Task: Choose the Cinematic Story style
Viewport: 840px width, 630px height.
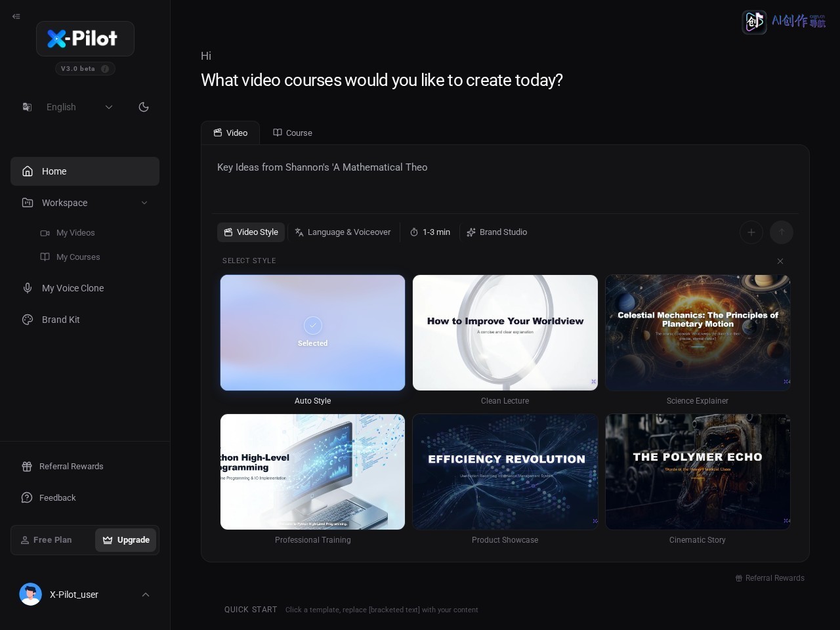Action: pos(698,472)
